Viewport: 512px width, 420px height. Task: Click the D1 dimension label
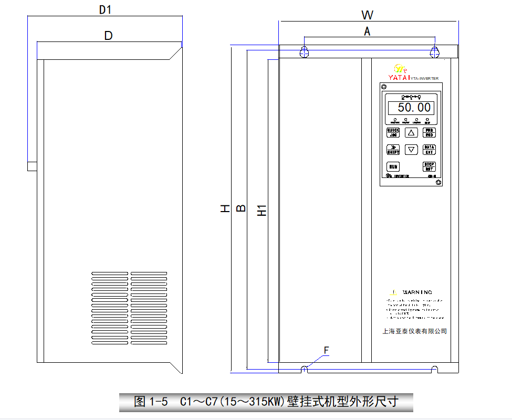[x=106, y=9]
